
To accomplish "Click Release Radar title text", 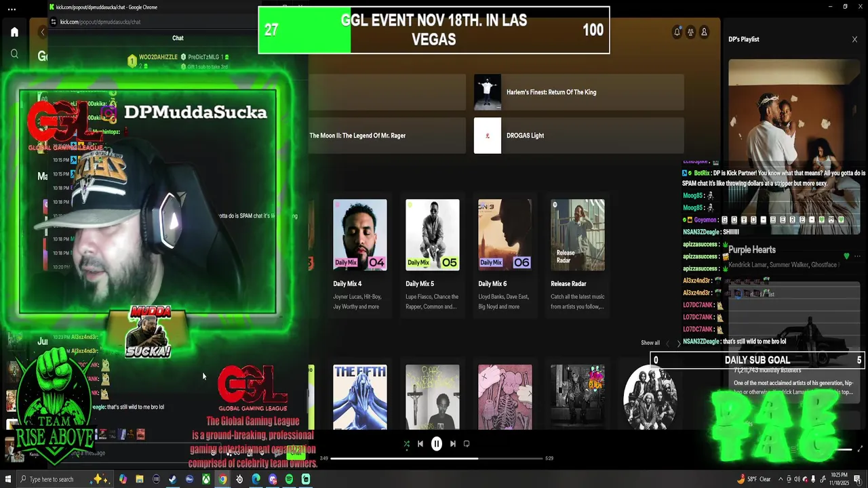I will coord(568,284).
